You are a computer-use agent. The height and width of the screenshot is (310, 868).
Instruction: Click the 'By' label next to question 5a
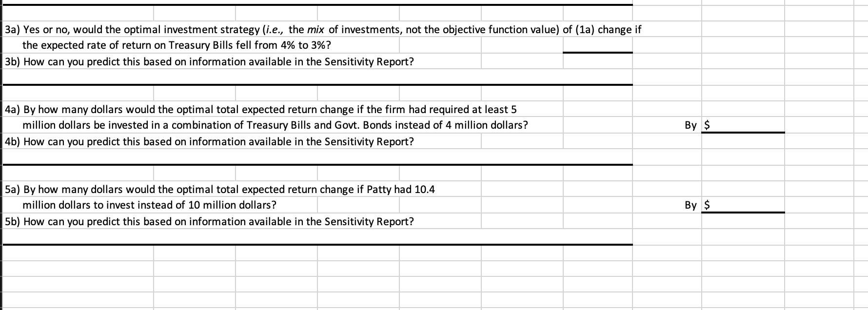(690, 205)
